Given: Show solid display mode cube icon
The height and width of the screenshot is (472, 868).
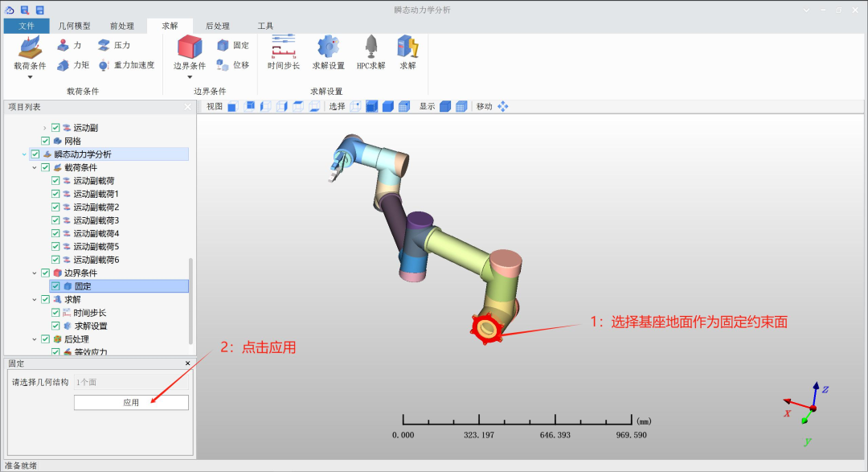Looking at the screenshot, I should click(x=445, y=106).
